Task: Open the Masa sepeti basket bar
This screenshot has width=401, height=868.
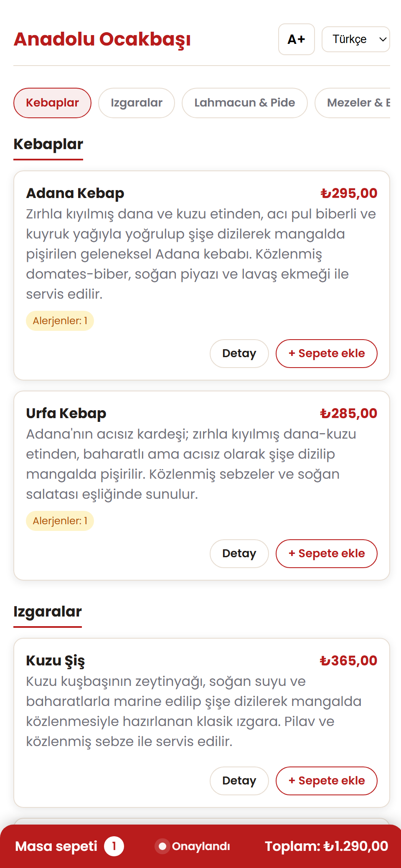Action: pos(200,846)
